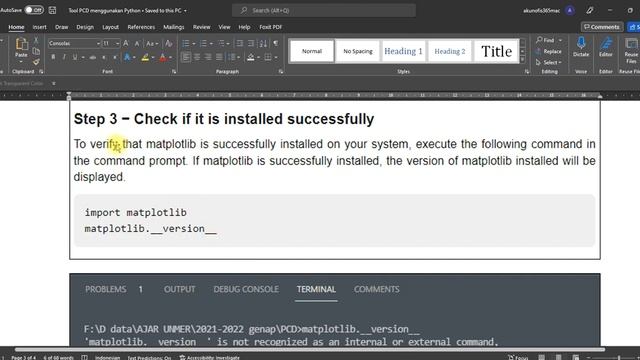
Task: Toggle AutoSave switch
Action: (x=34, y=10)
